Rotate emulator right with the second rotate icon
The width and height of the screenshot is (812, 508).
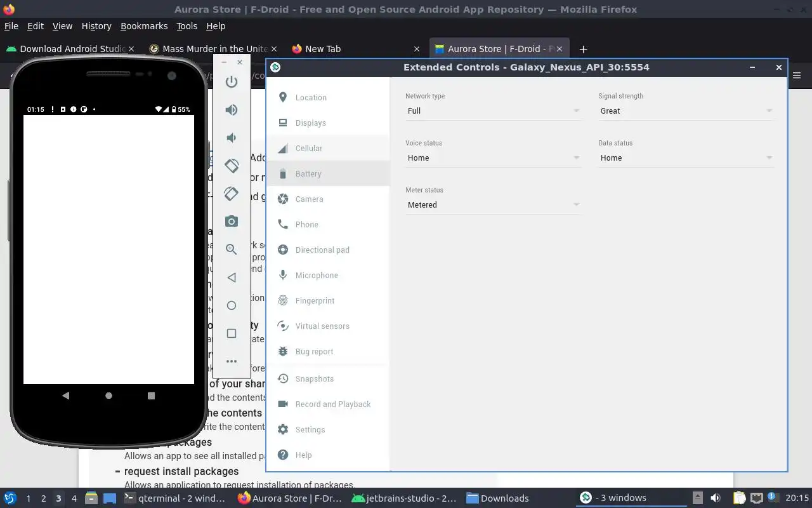232,194
